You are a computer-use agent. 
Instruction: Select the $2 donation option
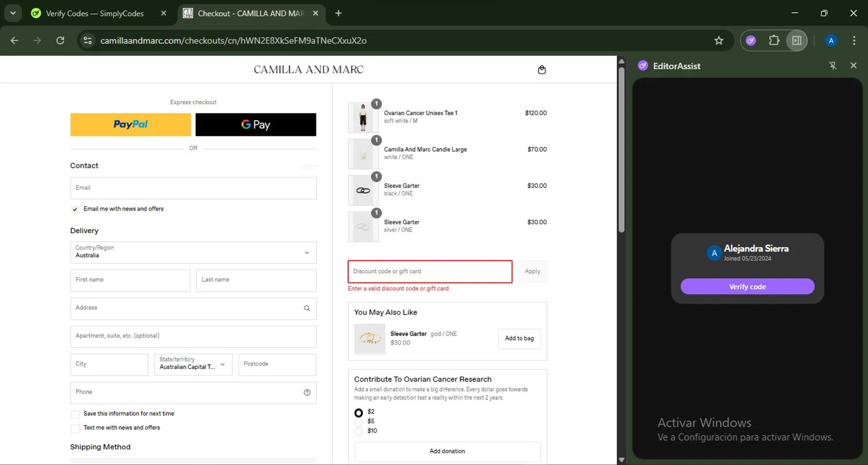(x=359, y=412)
